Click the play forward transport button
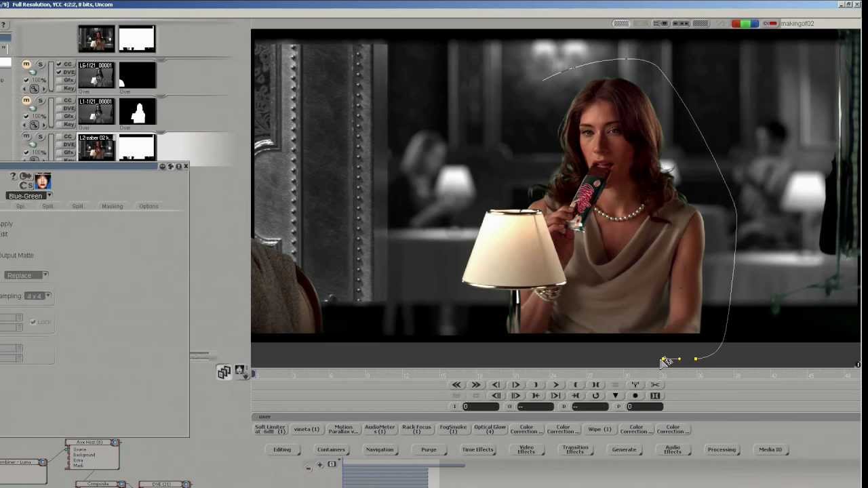This screenshot has width=868, height=488. coord(555,385)
